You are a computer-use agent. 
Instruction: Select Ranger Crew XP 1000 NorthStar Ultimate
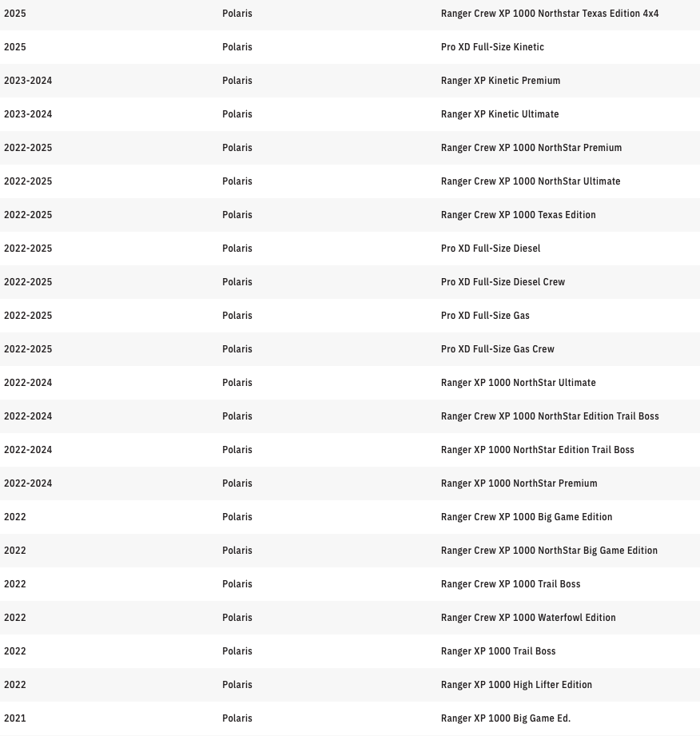(530, 181)
